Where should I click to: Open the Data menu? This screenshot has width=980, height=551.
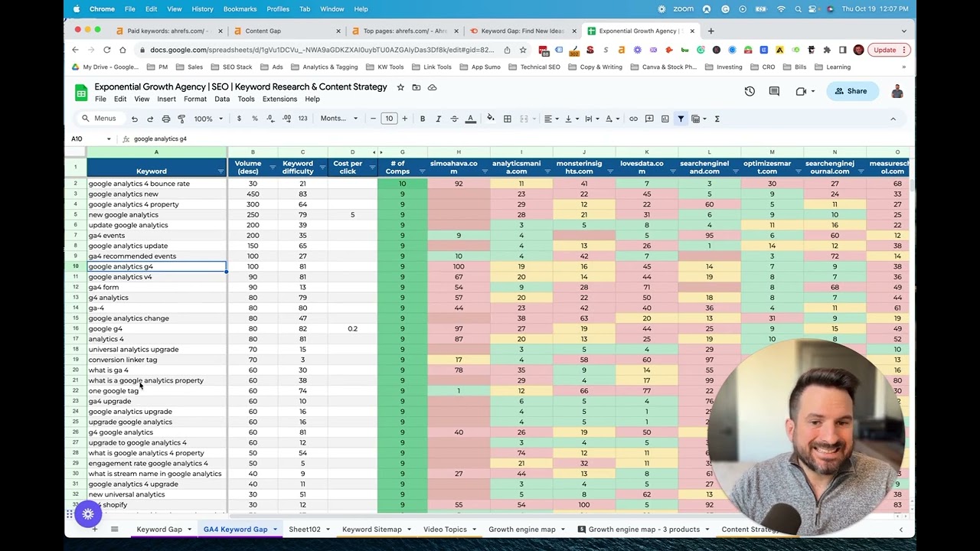(x=222, y=99)
